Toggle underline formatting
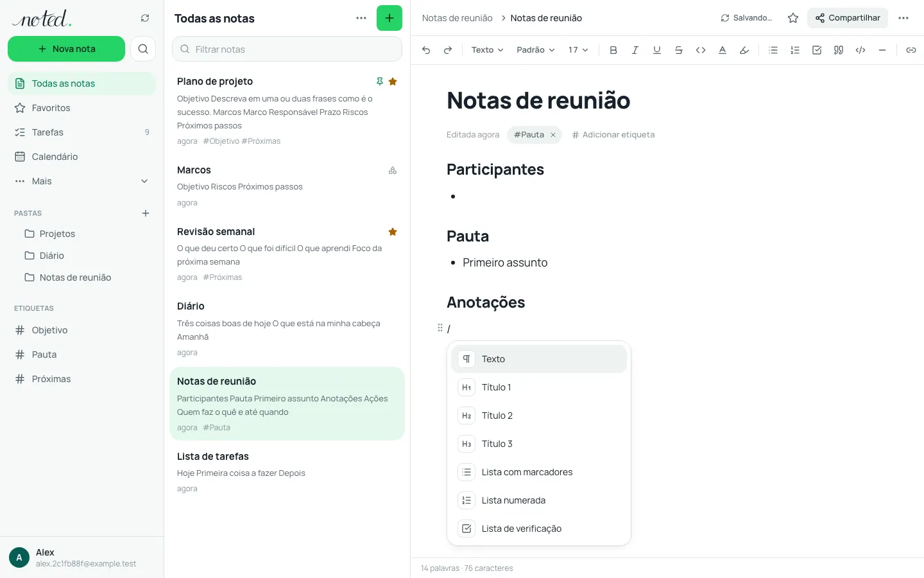Viewport: 924px width, 578px height. [x=657, y=50]
